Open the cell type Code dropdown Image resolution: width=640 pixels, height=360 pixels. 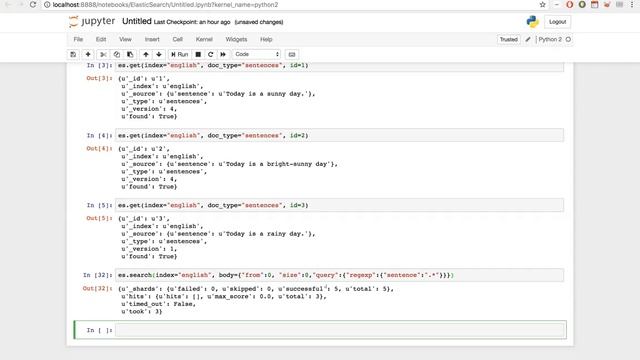[257, 54]
